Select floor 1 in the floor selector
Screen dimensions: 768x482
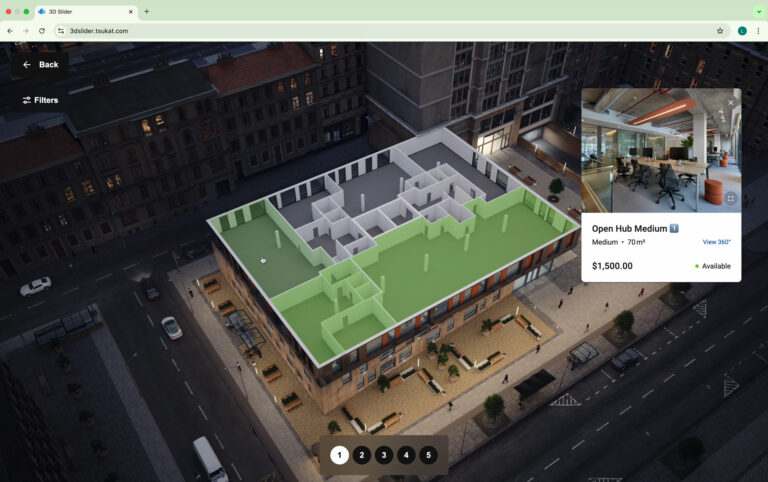(339, 455)
